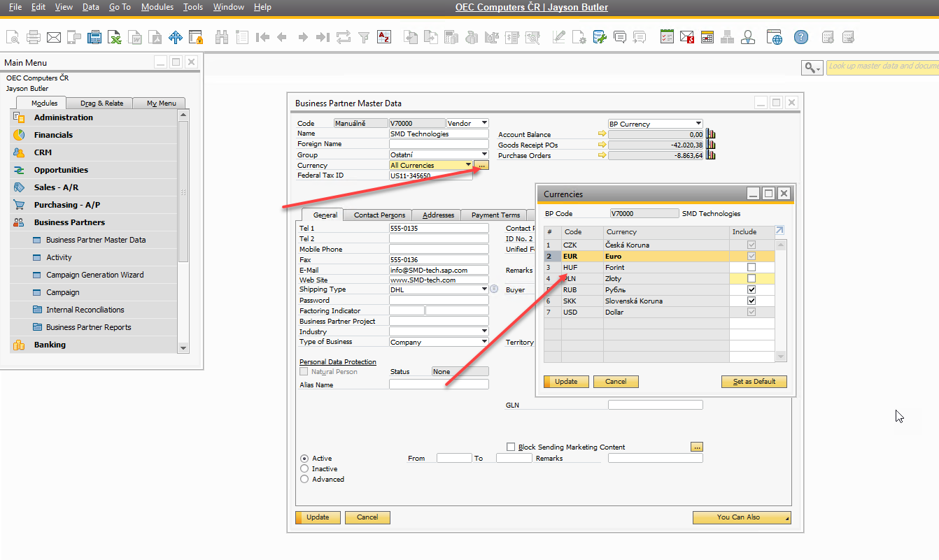Click Update in the Currencies window
Screen dimensions: 939x560
[566, 382]
